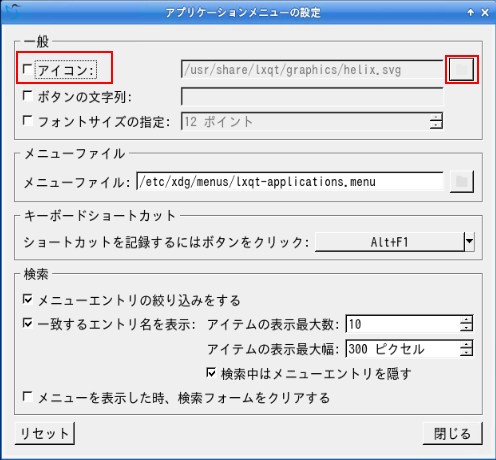The width and height of the screenshot is (496, 460).
Task: Click the icon path field helix.svg
Action: click(x=312, y=69)
